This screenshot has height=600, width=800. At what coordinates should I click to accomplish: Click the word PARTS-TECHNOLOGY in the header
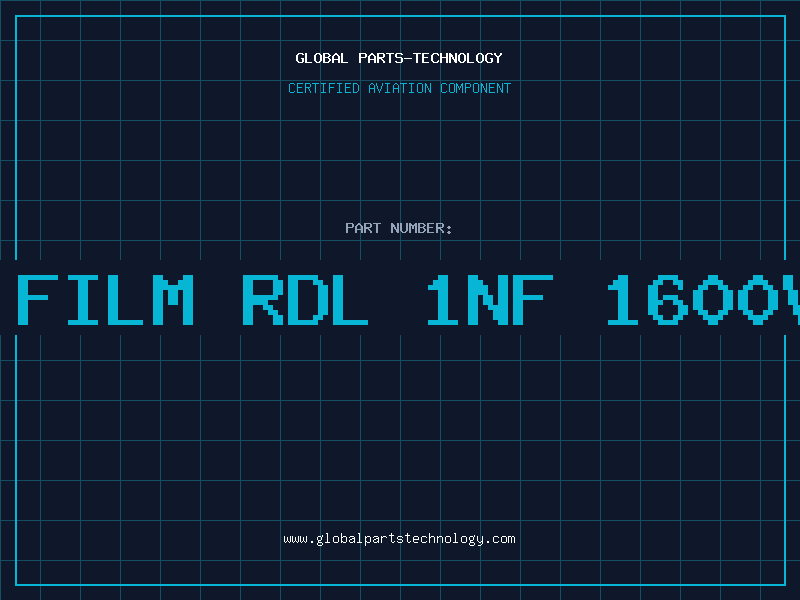pos(430,58)
